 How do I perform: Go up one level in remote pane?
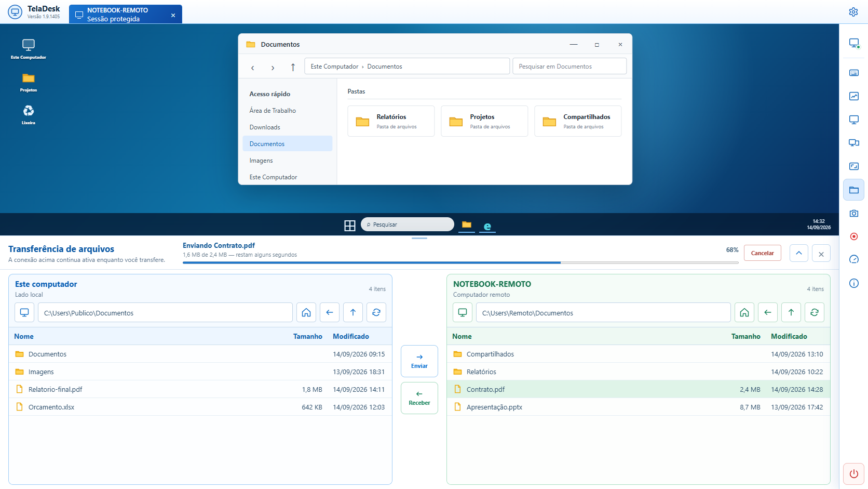click(791, 312)
